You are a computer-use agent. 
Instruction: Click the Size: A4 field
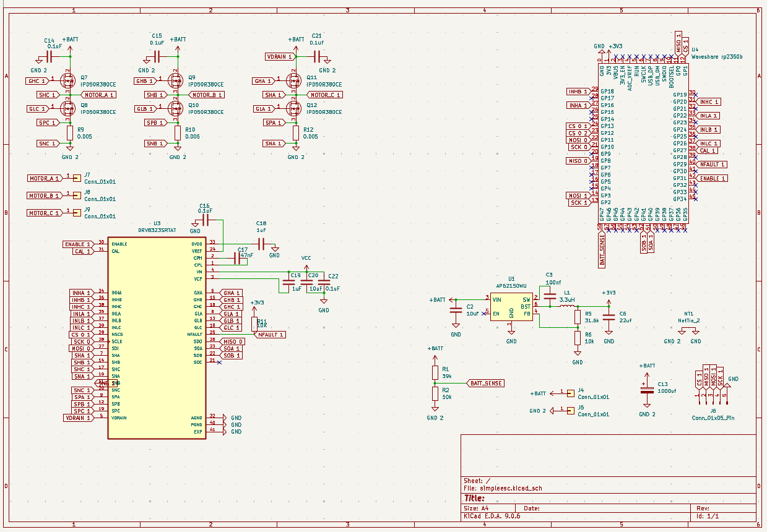476,508
